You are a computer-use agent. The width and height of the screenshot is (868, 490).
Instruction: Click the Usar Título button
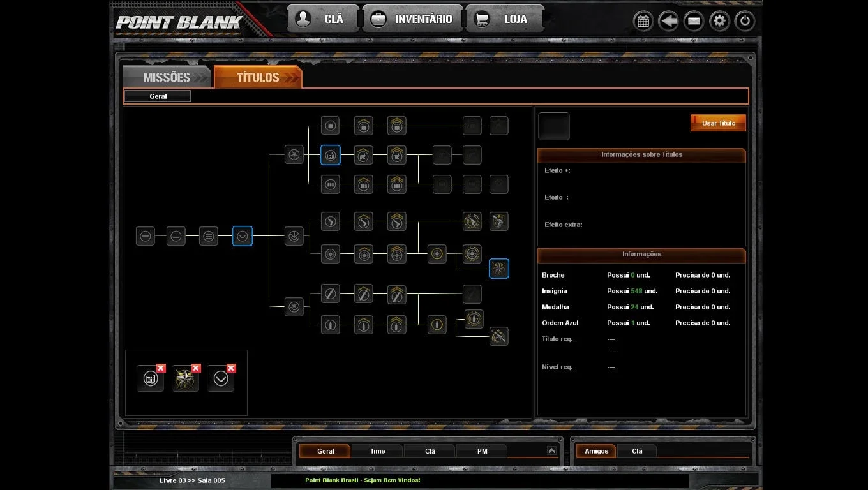point(718,123)
